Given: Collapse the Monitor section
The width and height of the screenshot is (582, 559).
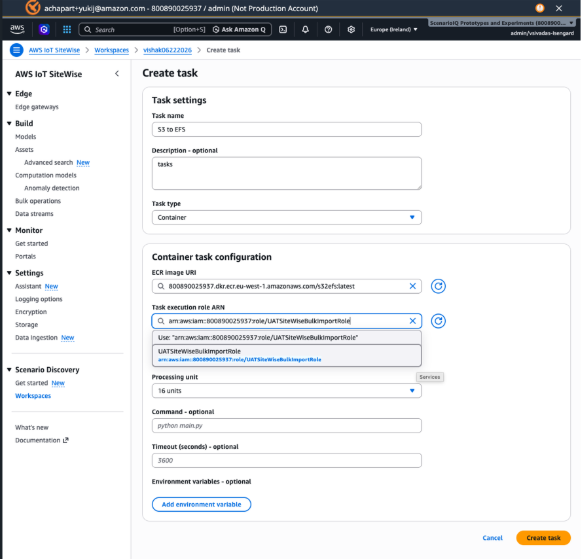Looking at the screenshot, I should (x=9, y=230).
